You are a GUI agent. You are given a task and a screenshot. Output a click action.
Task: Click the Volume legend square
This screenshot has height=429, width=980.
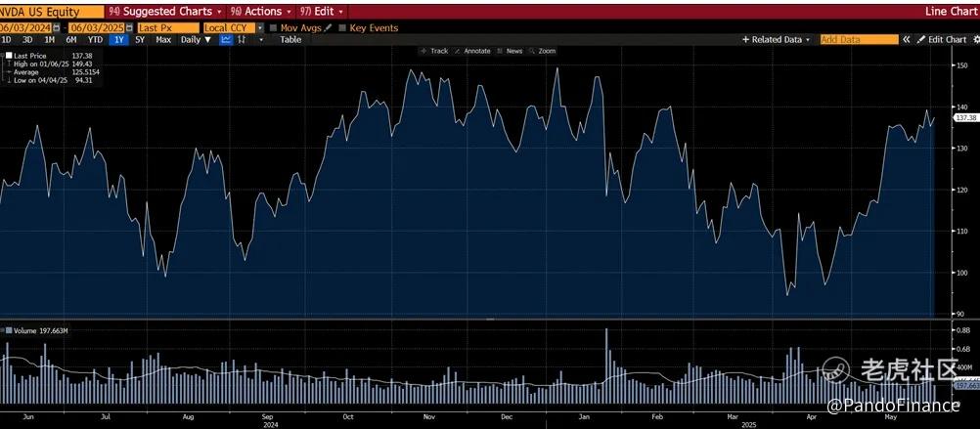[9, 331]
